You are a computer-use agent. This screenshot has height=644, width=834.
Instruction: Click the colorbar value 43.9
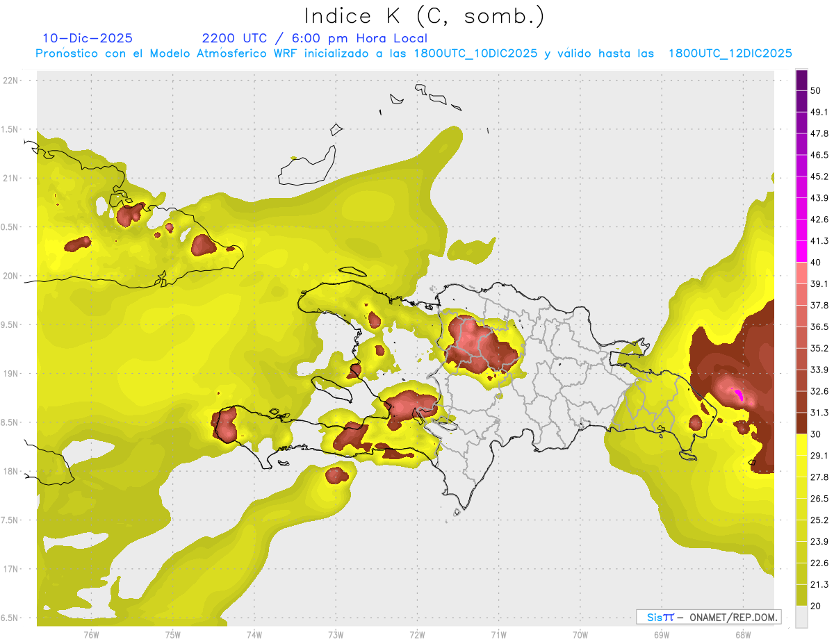point(819,198)
